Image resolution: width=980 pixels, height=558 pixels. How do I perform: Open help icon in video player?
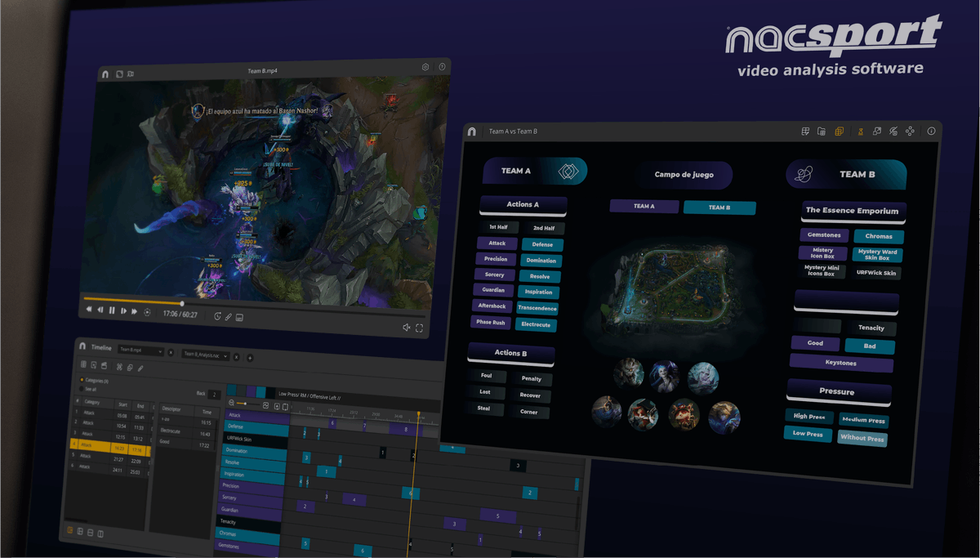click(x=442, y=67)
